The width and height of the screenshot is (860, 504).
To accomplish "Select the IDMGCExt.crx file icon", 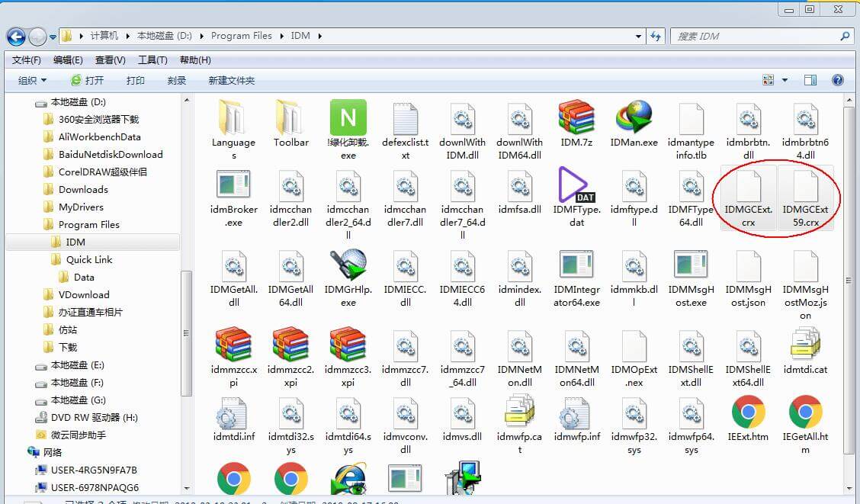I will coord(748,185).
